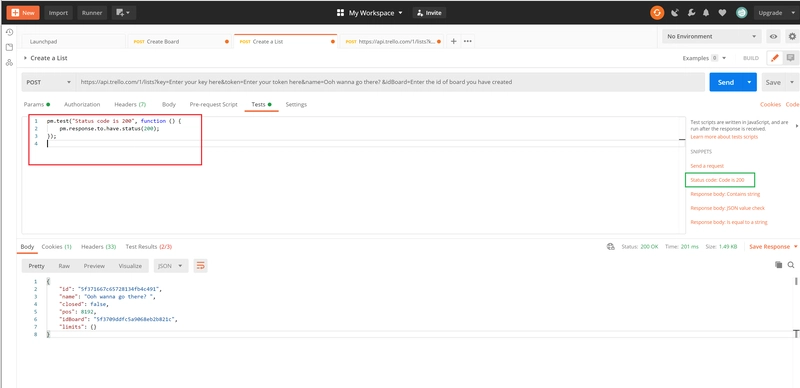Open the Save Response dropdown
The image size is (800, 388).
point(795,247)
